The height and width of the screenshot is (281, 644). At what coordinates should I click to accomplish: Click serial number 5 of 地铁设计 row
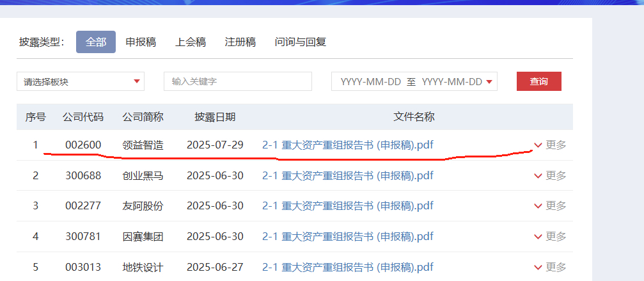click(x=36, y=268)
